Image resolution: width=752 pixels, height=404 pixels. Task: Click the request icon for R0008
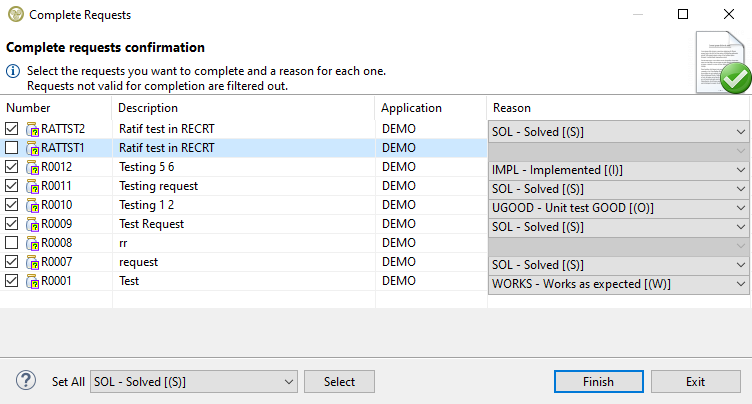coord(32,243)
